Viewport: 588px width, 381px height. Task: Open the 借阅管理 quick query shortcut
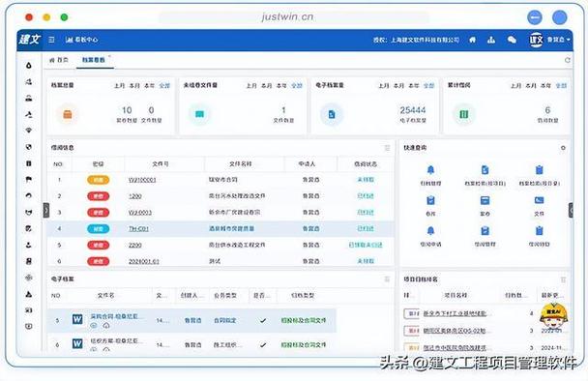coord(485,236)
